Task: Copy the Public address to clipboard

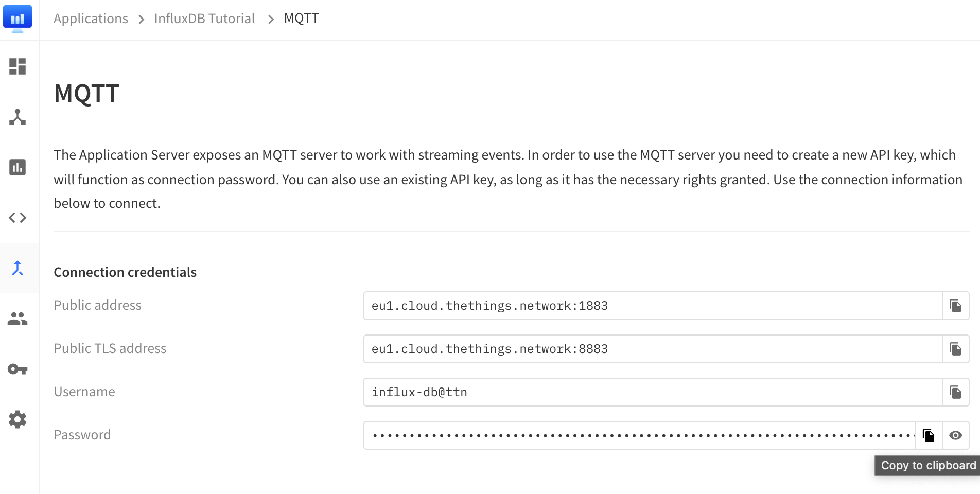Action: point(955,306)
